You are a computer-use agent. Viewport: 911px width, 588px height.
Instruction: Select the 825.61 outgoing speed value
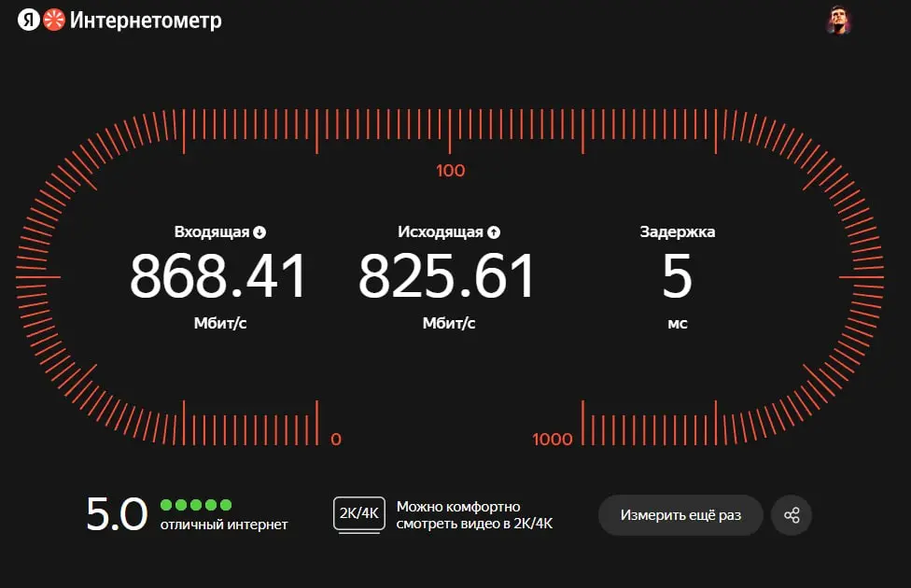click(447, 275)
